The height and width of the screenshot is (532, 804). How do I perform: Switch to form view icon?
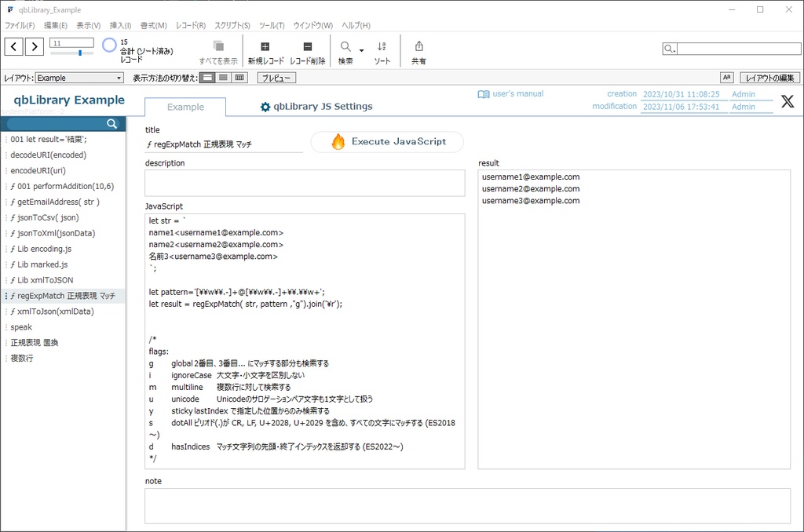pos(207,78)
